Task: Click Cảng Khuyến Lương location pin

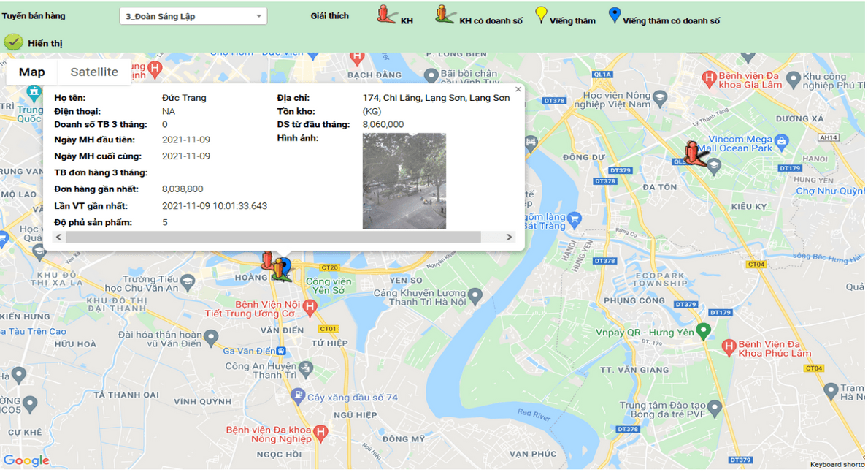Action: (x=475, y=296)
